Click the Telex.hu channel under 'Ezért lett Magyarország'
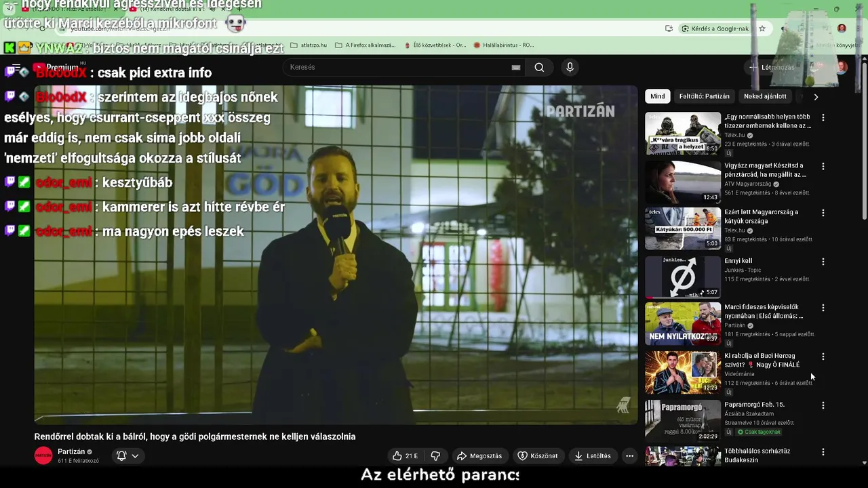This screenshot has height=488, width=868. 735,230
